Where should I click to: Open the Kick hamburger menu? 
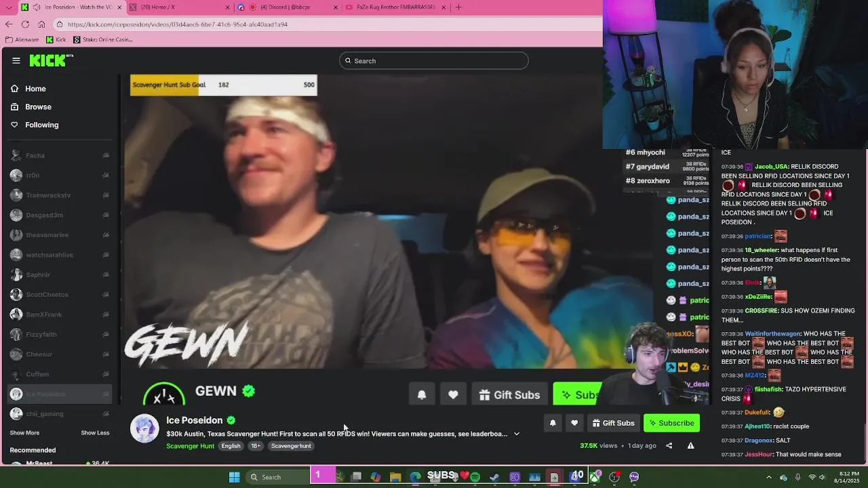[16, 60]
